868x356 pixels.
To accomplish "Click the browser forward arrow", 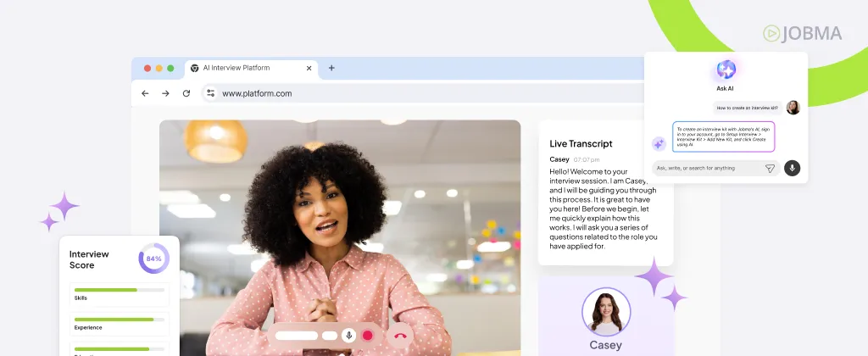I will 165,93.
